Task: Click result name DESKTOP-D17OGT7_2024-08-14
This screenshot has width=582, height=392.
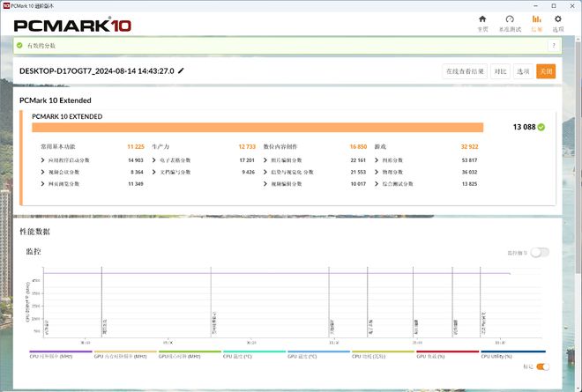Action: pyautogui.click(x=97, y=70)
